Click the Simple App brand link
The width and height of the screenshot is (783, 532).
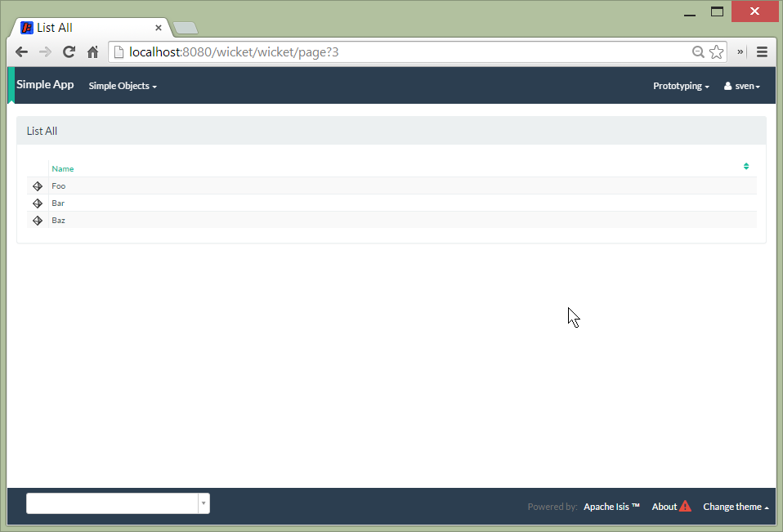click(45, 85)
